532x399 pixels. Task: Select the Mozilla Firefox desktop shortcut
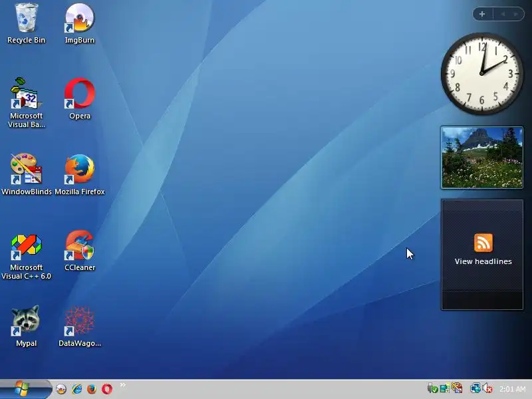[x=79, y=174]
